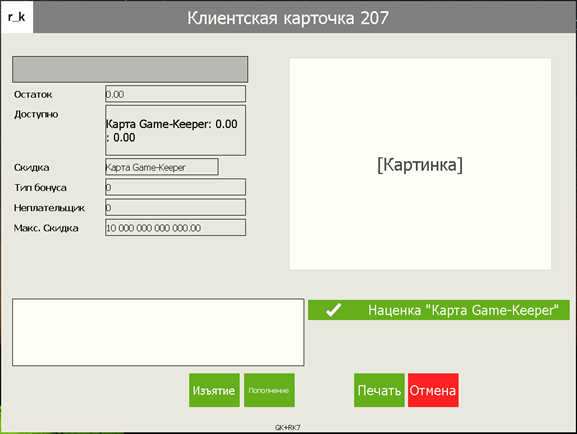Select the Скидка field showing Карта Game-Keeper
This screenshot has width=577, height=434.
point(162,167)
